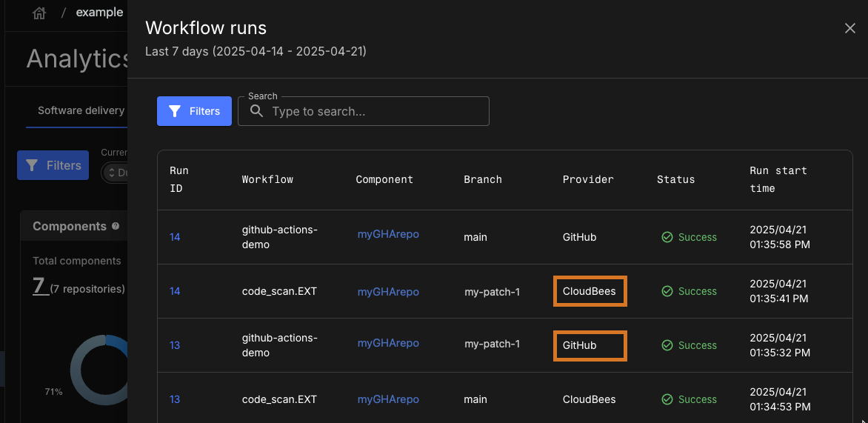The image size is (868, 423).
Task: Click the magnifier icon in the search field
Action: 256,111
